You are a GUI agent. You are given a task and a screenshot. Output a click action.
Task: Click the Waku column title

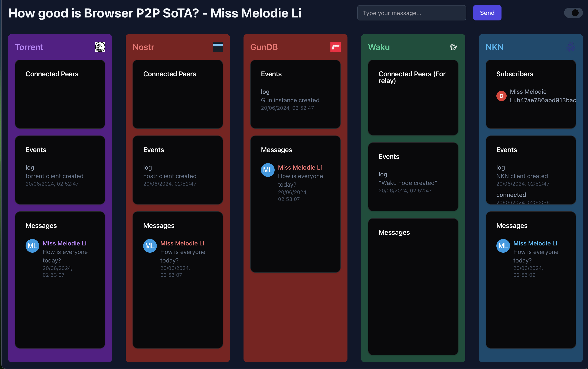(x=379, y=47)
